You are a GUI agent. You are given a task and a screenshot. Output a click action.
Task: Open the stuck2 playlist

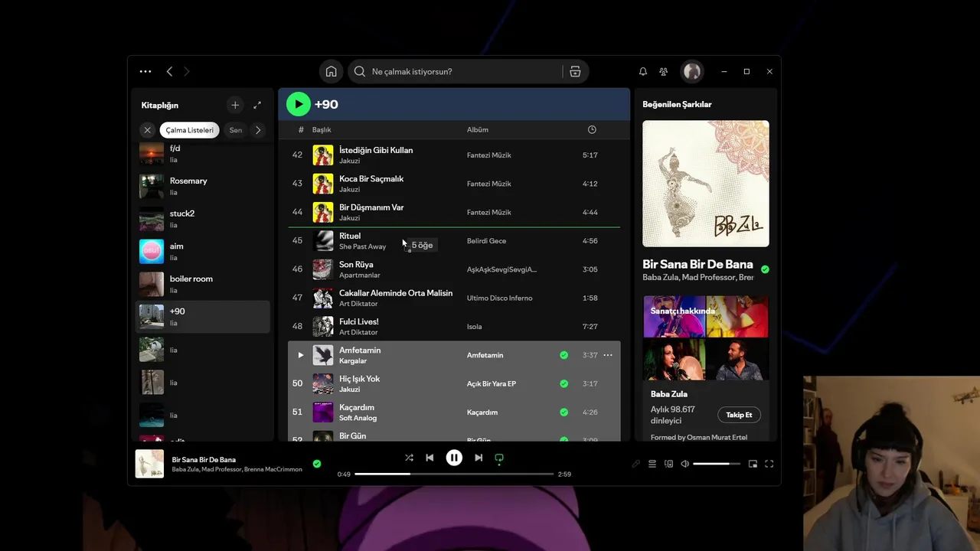[203, 219]
